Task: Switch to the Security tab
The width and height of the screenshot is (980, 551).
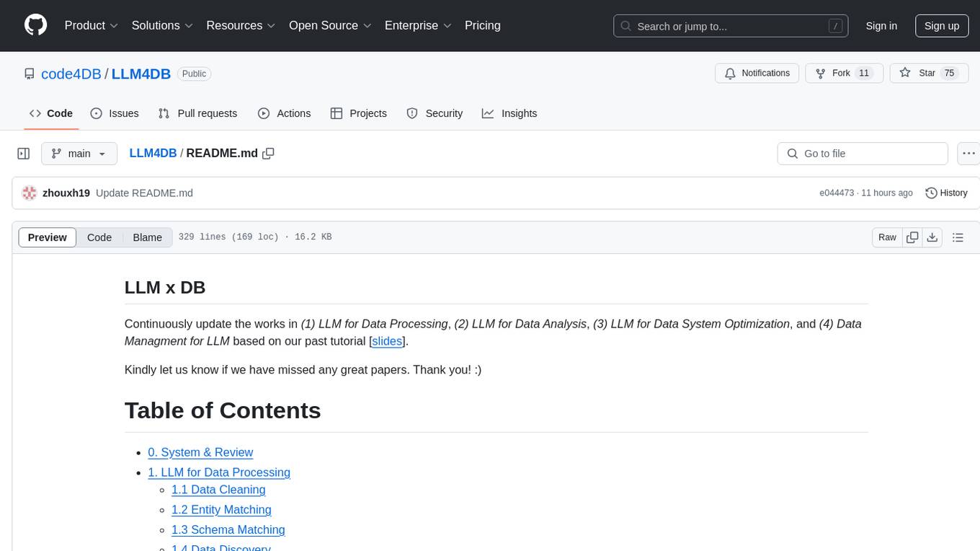Action: [435, 113]
